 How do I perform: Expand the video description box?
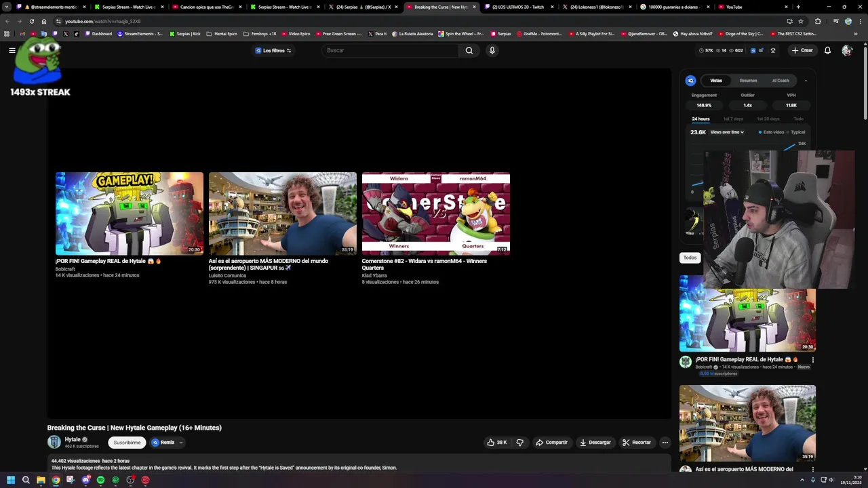(359, 464)
